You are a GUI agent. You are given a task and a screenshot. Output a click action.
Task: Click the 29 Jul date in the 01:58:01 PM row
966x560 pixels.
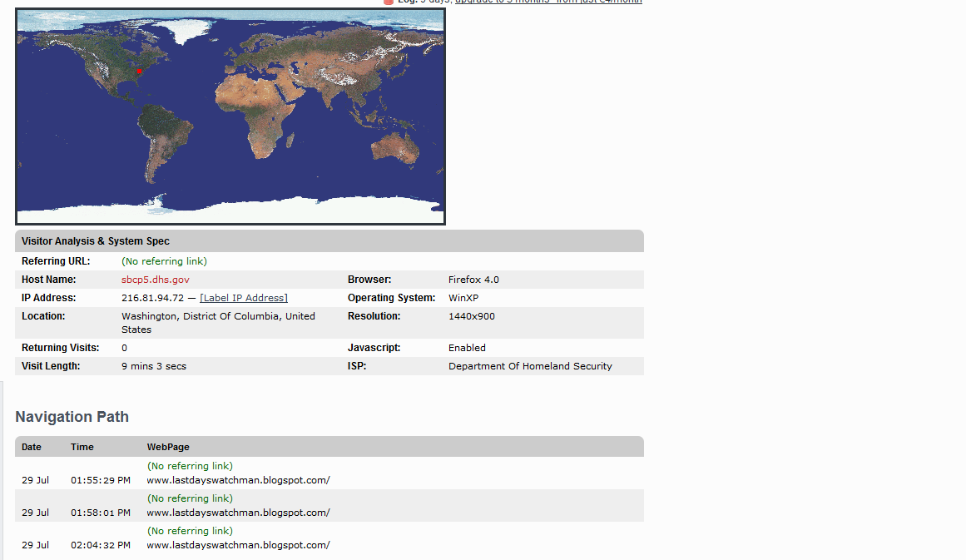(35, 513)
